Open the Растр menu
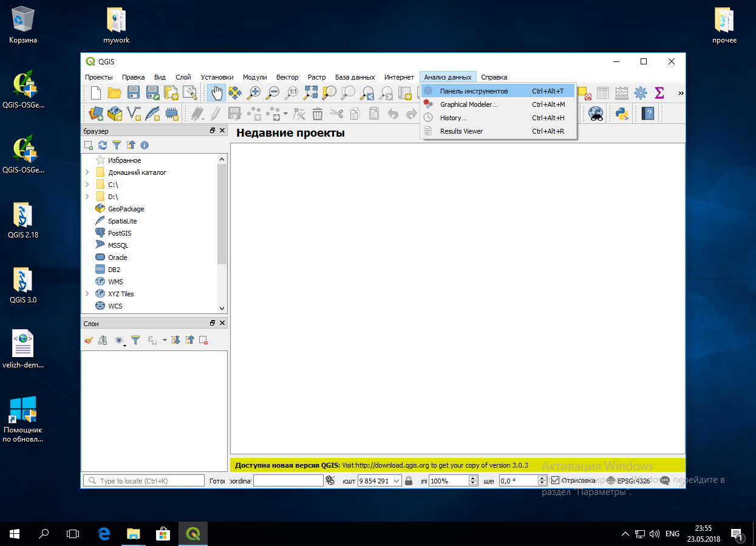 pyautogui.click(x=316, y=77)
